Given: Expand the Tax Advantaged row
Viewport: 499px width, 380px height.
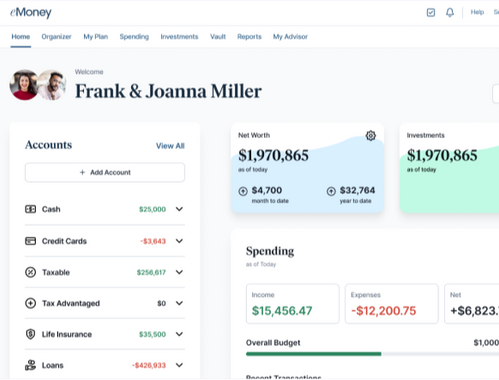Looking at the screenshot, I should [x=179, y=303].
